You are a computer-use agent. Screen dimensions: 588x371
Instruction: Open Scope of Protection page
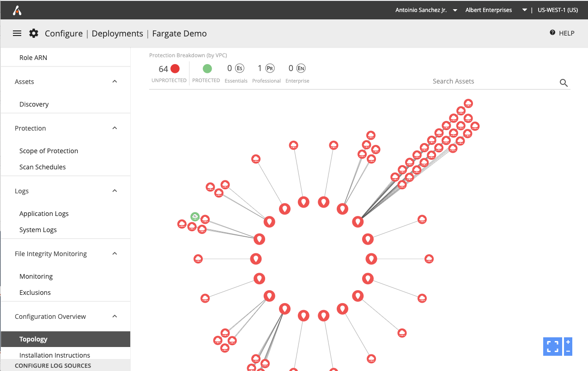point(48,151)
